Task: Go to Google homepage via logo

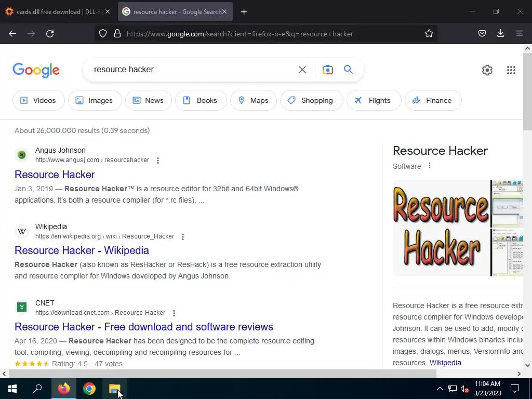Action: (x=36, y=70)
